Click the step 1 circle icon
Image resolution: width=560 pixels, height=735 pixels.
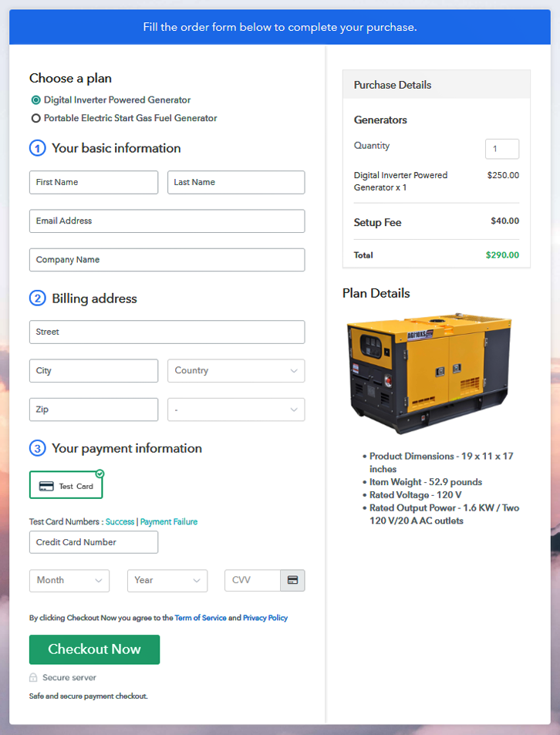[x=38, y=148]
